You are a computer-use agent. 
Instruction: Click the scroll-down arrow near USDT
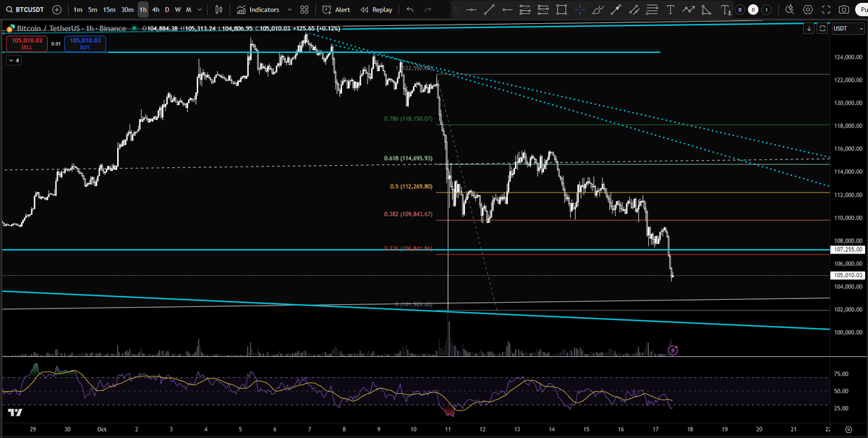809,28
